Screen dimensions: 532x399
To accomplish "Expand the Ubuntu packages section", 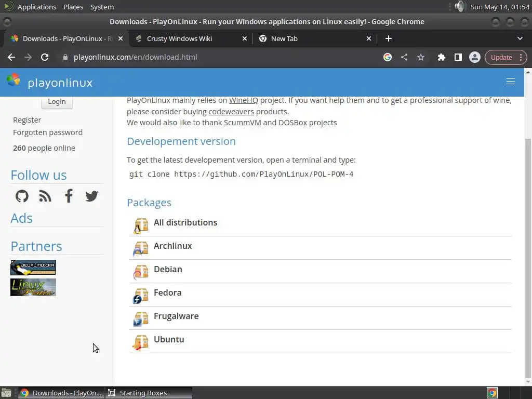I will (x=169, y=339).
